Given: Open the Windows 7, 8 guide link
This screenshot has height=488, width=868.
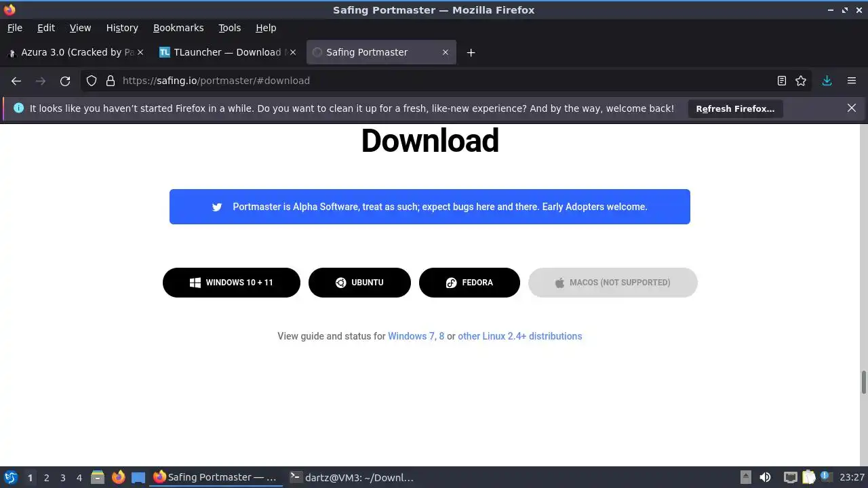Looking at the screenshot, I should pos(416,336).
